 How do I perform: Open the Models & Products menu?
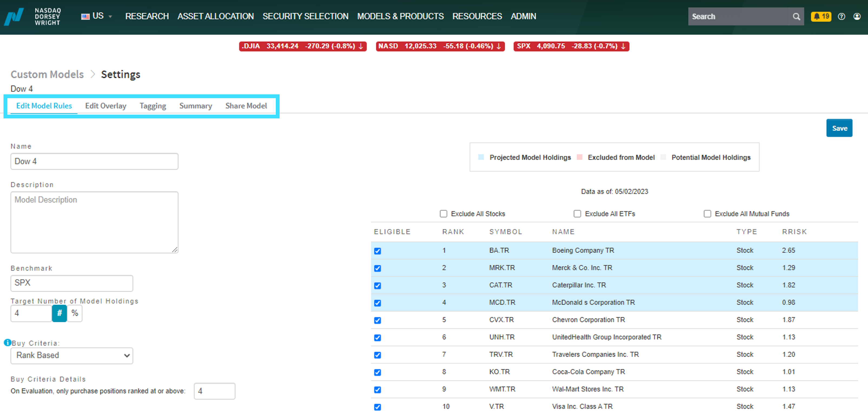(x=400, y=16)
